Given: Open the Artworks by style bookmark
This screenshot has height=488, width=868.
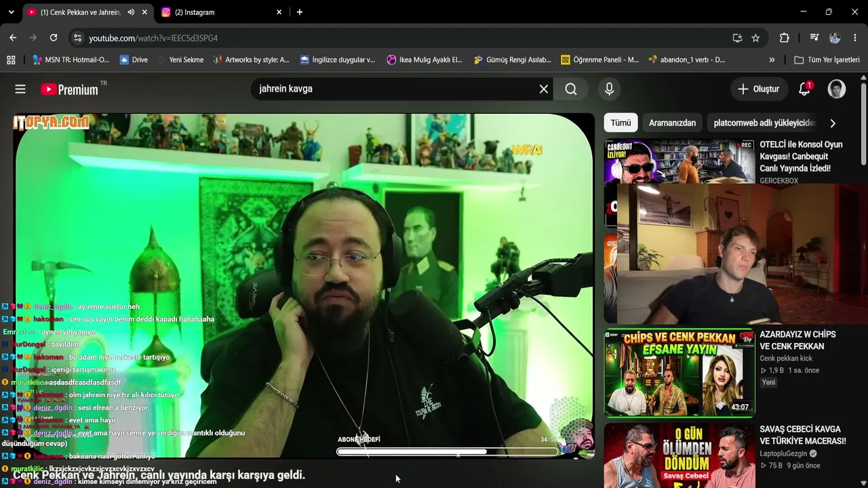Looking at the screenshot, I should click(x=251, y=60).
